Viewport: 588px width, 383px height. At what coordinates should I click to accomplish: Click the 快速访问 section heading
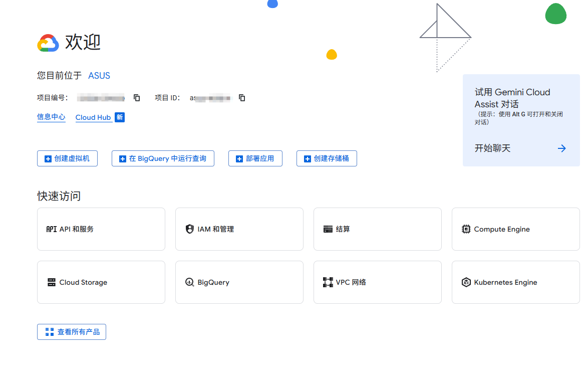pyautogui.click(x=59, y=196)
